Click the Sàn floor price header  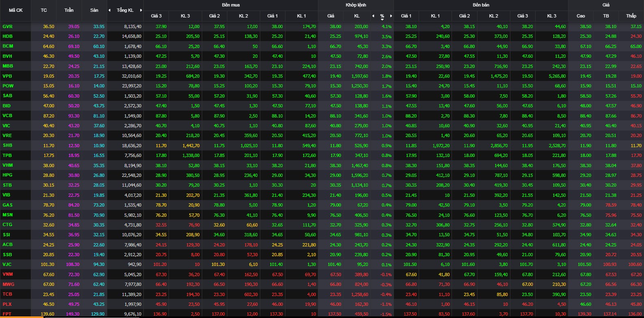coord(94,10)
